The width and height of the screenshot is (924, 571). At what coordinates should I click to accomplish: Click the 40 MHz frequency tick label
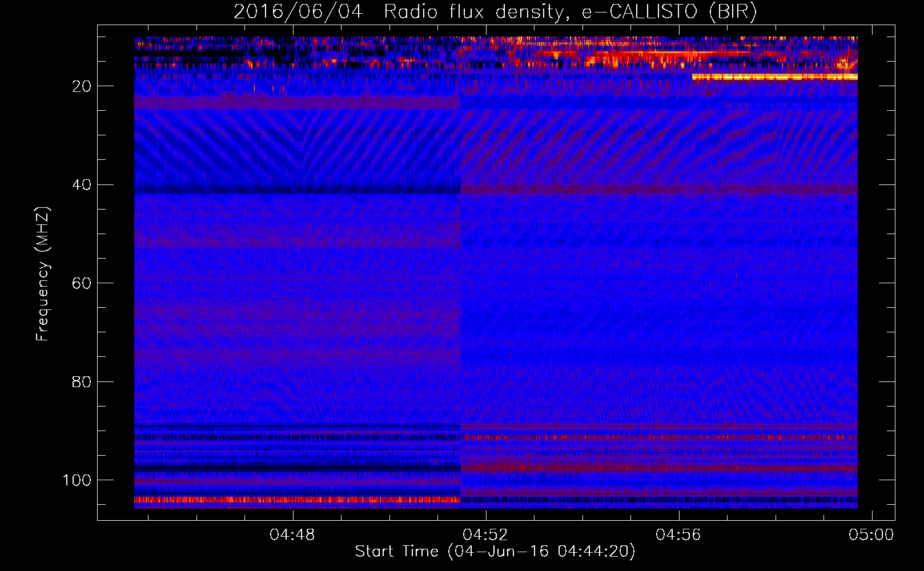click(82, 185)
